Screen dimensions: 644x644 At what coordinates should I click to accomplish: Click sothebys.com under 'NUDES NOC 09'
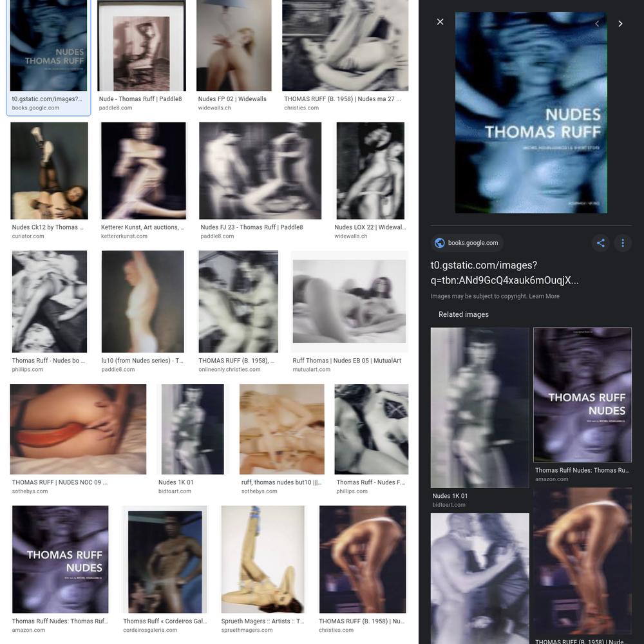pyautogui.click(x=30, y=491)
